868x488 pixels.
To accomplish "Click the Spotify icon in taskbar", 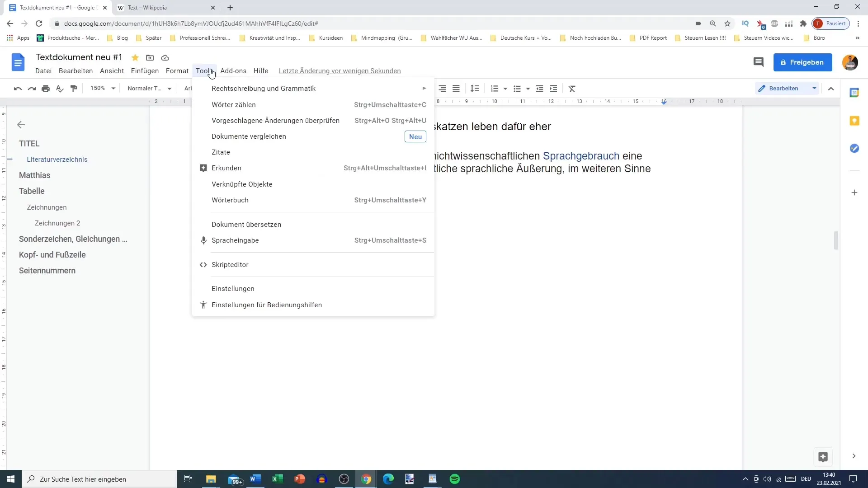I will [455, 479].
